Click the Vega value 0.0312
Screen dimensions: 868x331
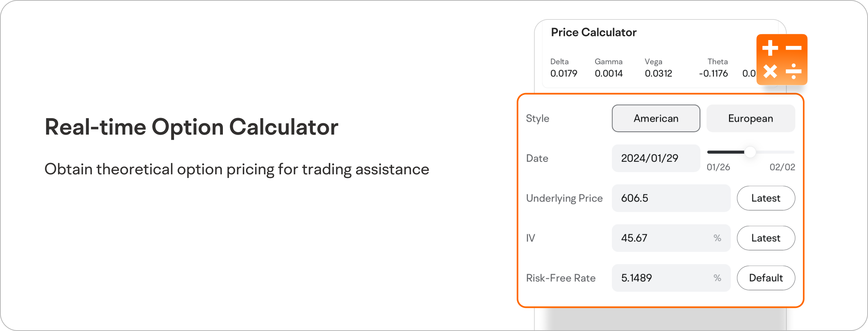point(658,74)
